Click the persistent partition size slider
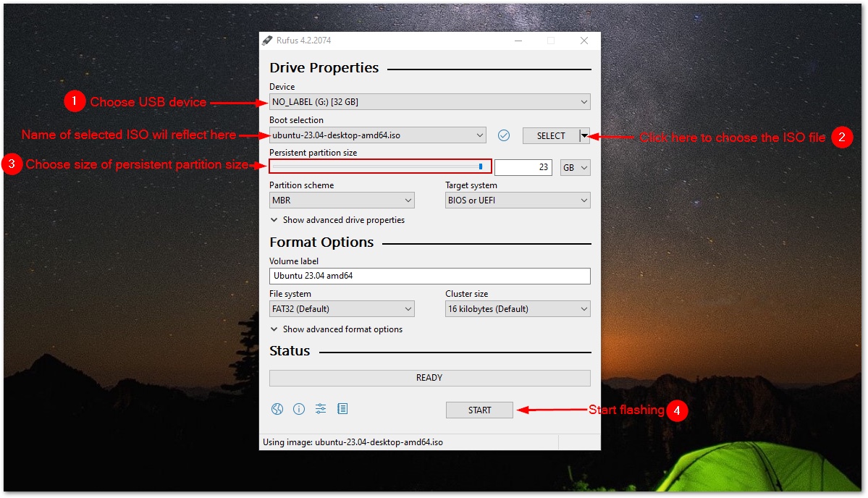868x498 pixels. (380, 166)
